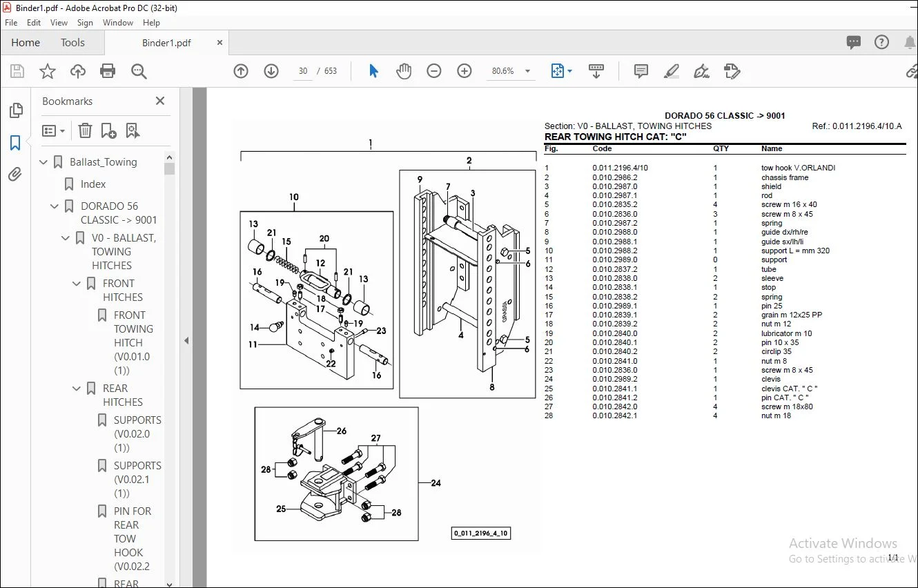918x588 pixels.
Task: Select the highlight text pen tool
Action: click(x=672, y=71)
